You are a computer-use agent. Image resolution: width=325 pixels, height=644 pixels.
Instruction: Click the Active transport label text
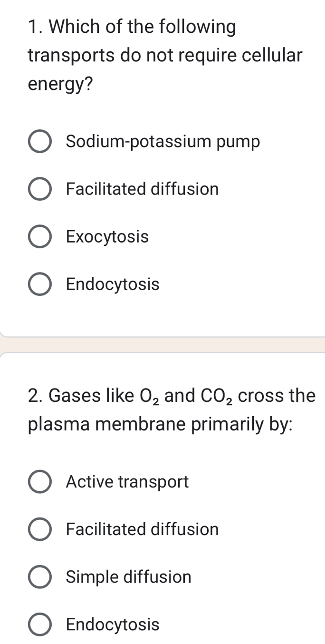click(127, 482)
